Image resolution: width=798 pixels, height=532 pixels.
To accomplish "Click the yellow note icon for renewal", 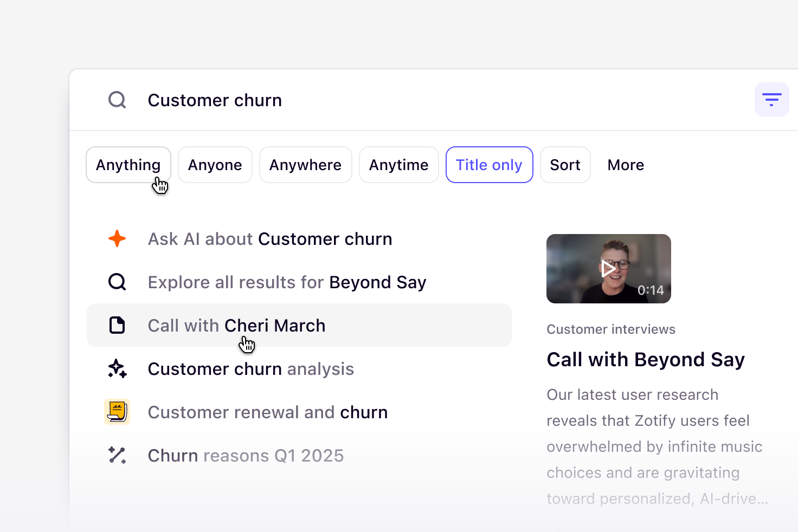I will (117, 412).
